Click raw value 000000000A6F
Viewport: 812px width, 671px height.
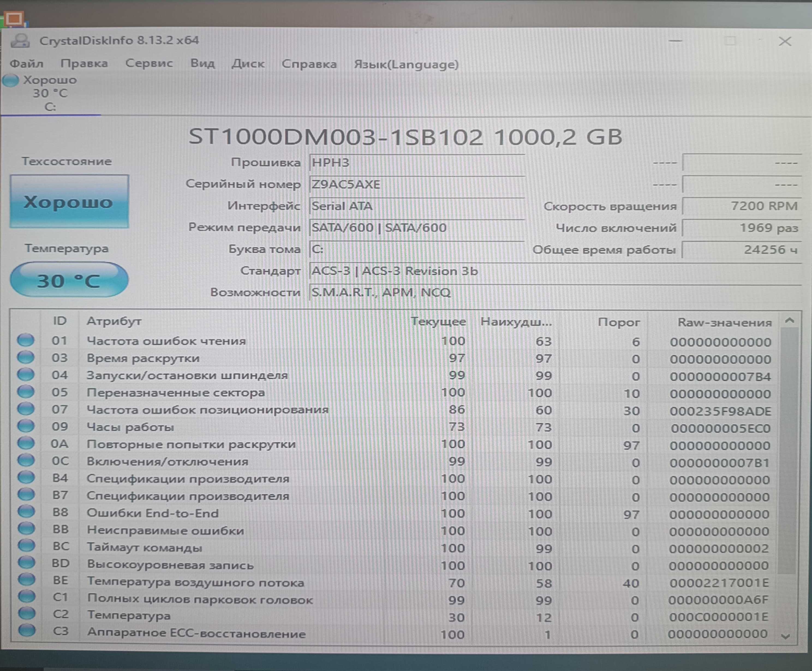coord(718,600)
